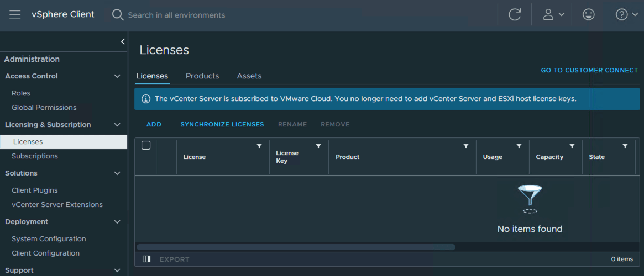Open System Configuration in the sidebar
The height and width of the screenshot is (276, 644).
click(49, 238)
